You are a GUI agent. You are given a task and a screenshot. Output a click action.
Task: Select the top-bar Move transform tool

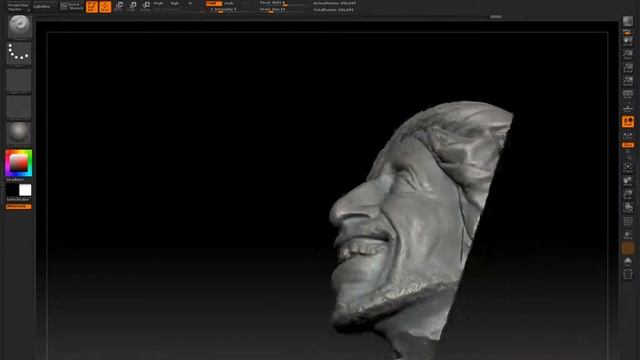tap(119, 7)
